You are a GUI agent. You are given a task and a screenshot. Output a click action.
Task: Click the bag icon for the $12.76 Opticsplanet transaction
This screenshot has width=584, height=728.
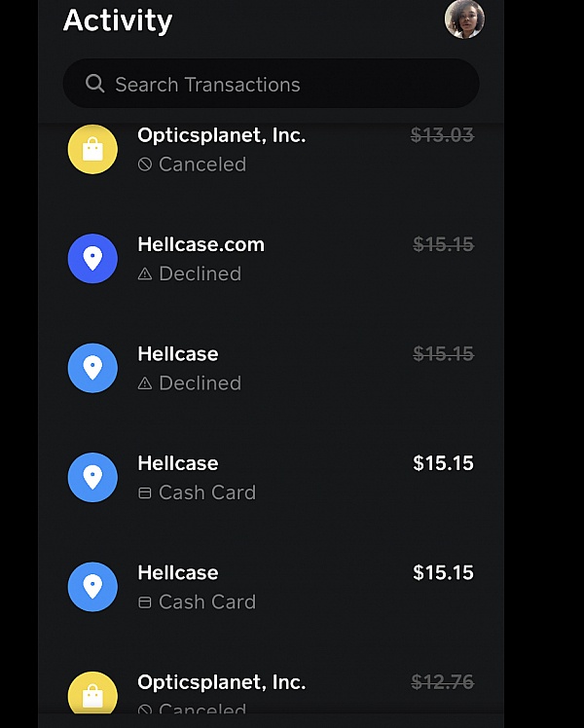pos(92,695)
